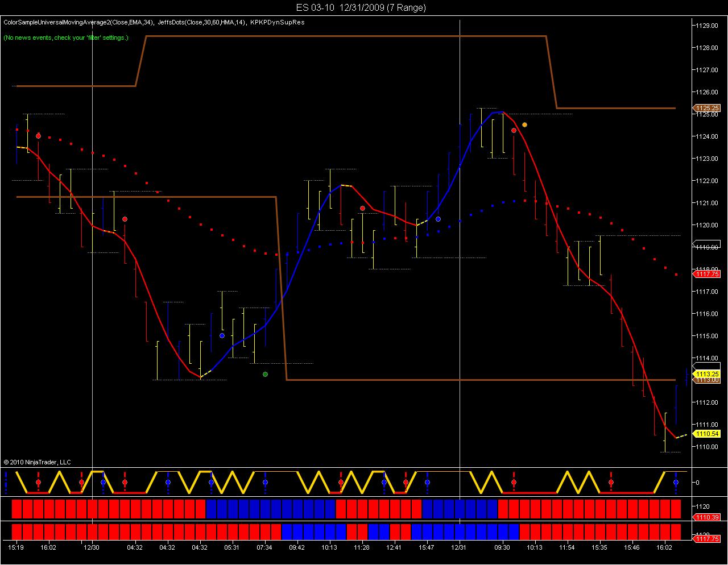This screenshot has width=728, height=565.
Task: Click the 11:54 time axis label
Action: 567,548
